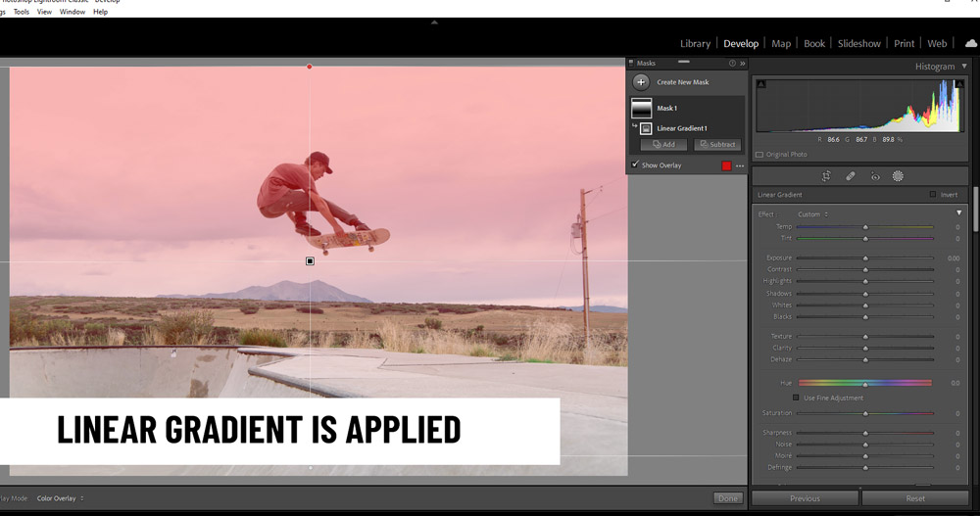The width and height of the screenshot is (980, 516).
Task: Open the Effect Custom preset dropdown
Action: pos(812,214)
